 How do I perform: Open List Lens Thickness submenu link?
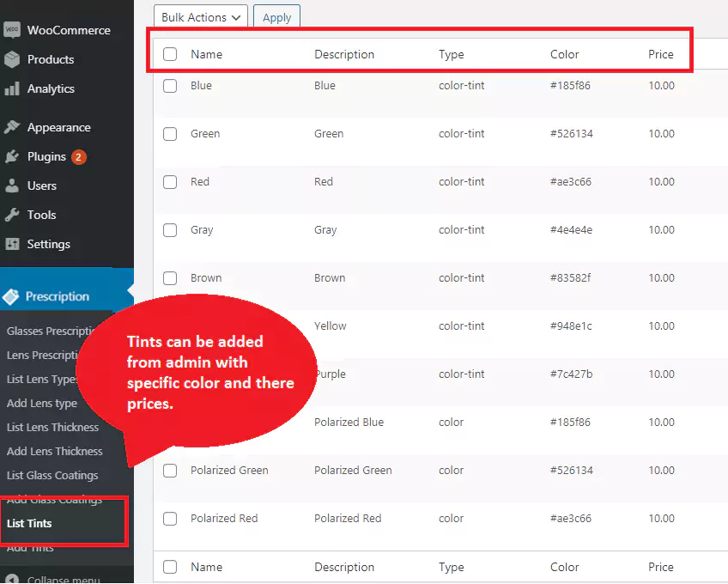52,428
